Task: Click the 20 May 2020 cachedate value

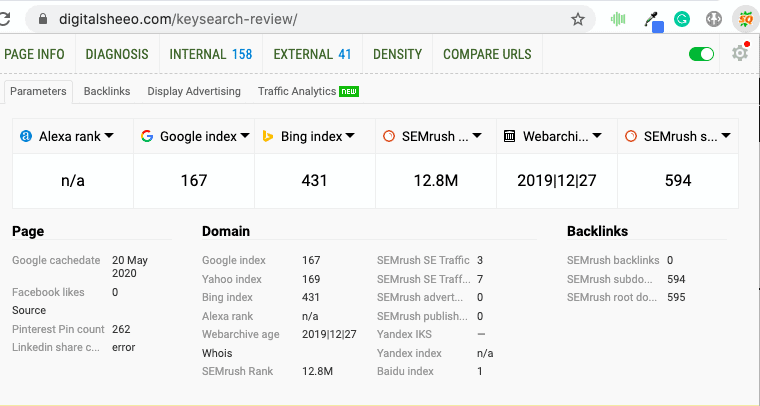Action: coord(130,266)
